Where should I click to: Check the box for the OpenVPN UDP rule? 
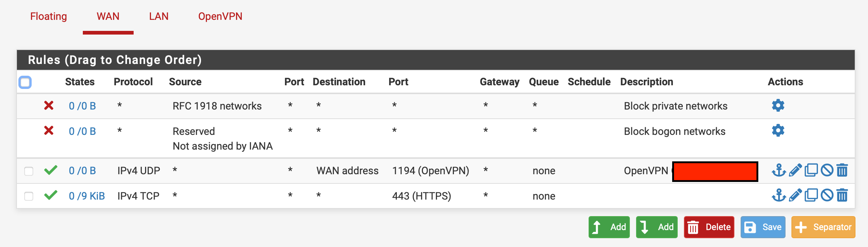[29, 171]
